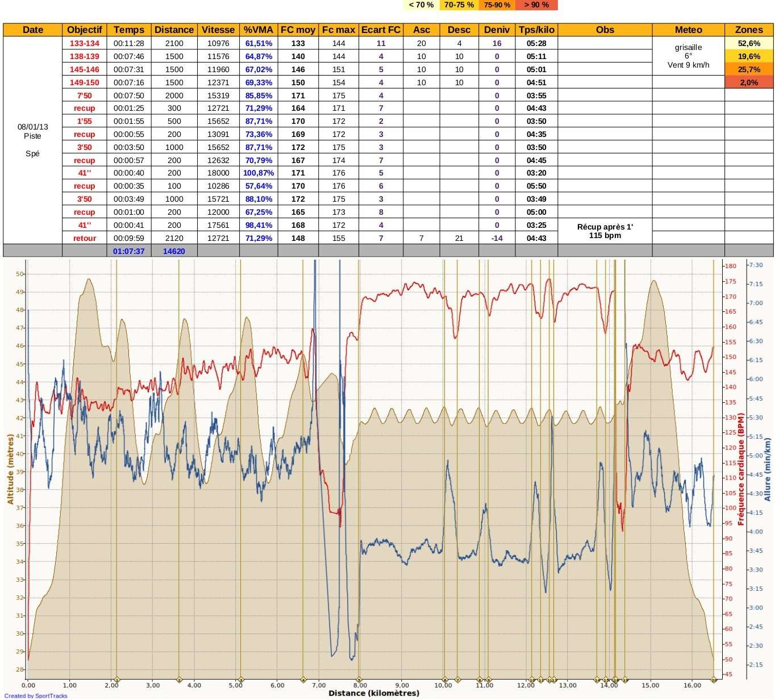The height and width of the screenshot is (700, 775).
Task: Select the 2120 distance cell
Action: coord(174,238)
